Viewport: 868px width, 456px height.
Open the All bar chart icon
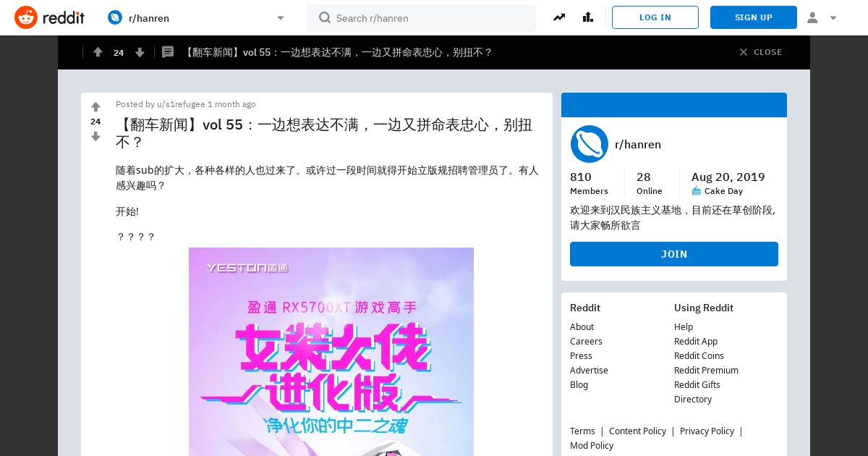pyautogui.click(x=587, y=17)
